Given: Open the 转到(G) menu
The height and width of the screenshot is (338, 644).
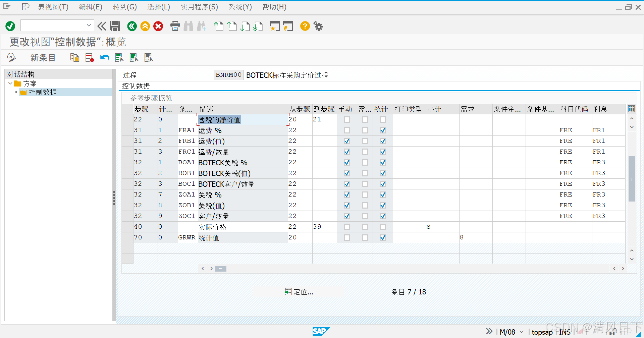Looking at the screenshot, I should pos(125,7).
